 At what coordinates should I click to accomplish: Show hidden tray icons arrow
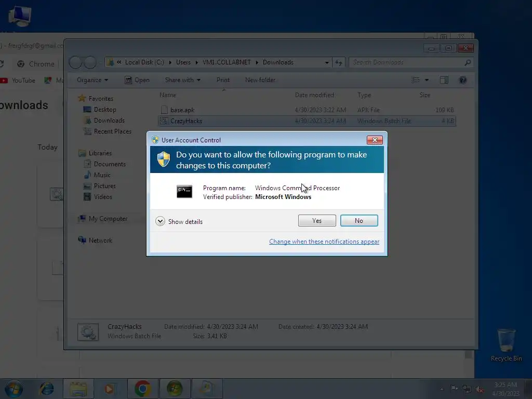(x=442, y=389)
